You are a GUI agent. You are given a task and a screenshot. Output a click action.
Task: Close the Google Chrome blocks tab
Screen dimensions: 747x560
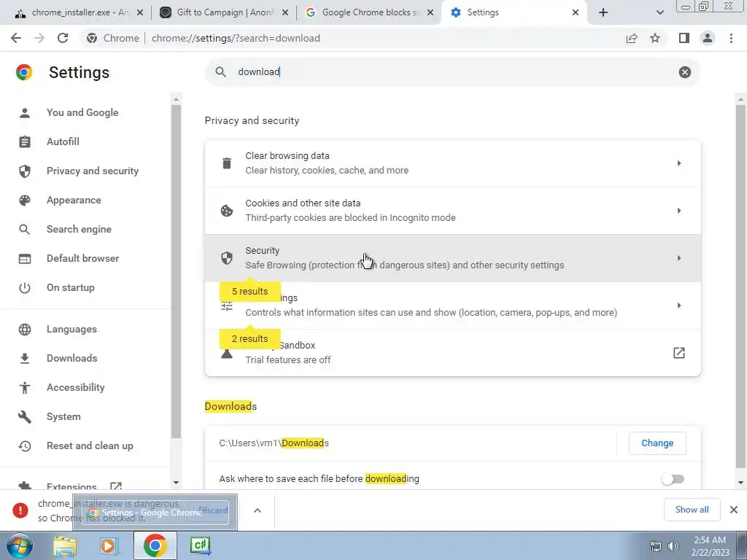tap(430, 13)
